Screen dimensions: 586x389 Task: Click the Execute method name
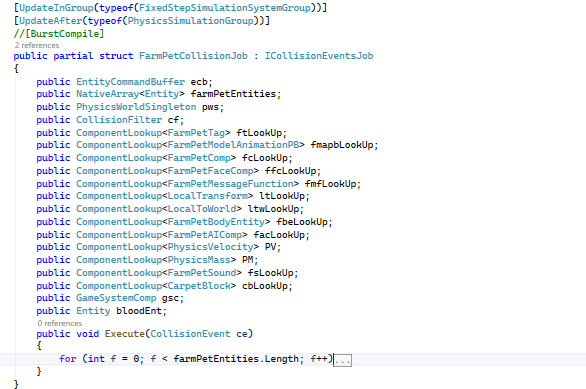125,334
